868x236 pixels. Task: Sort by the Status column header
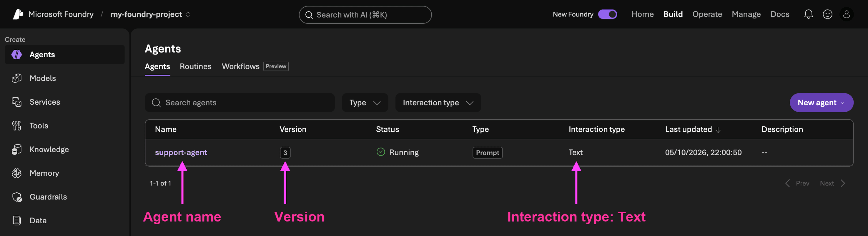pos(387,129)
